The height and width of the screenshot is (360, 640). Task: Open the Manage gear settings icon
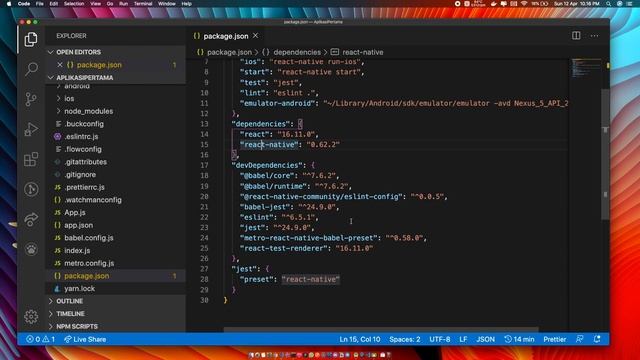(31, 316)
